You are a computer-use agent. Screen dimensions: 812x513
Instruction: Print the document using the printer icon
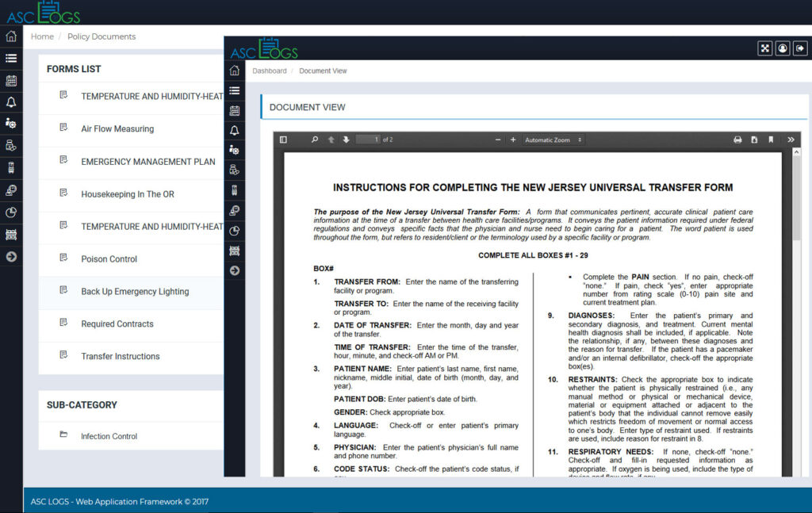coord(737,140)
